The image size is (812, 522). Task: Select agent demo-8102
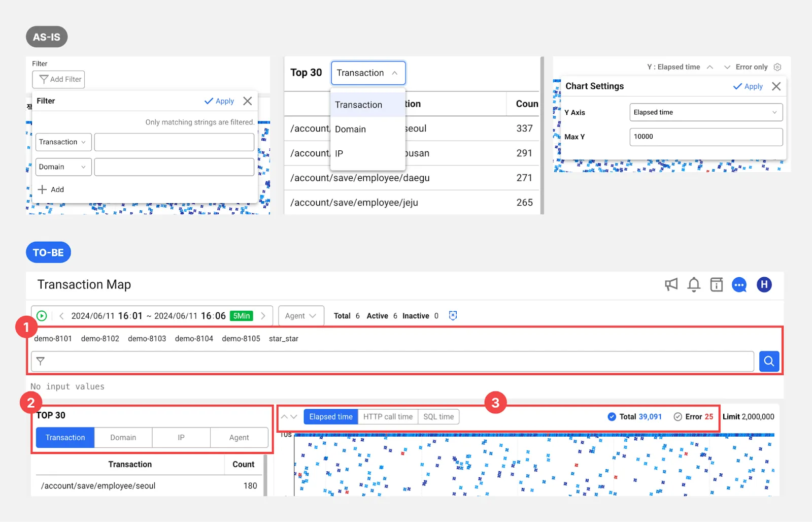(x=100, y=339)
